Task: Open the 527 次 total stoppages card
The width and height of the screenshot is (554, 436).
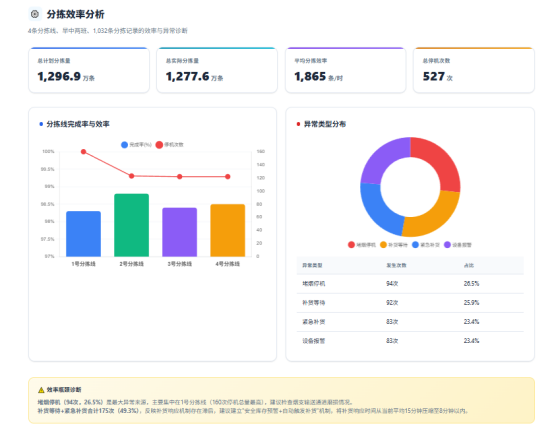Action: (474, 70)
